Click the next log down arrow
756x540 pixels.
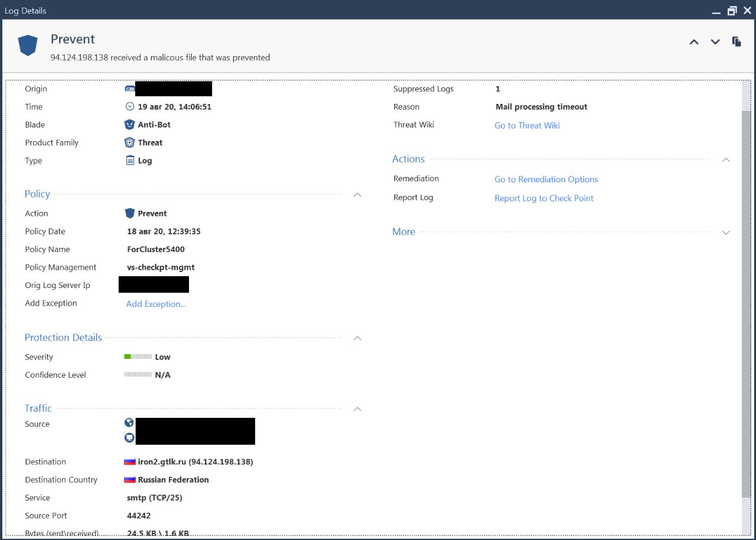tap(715, 42)
